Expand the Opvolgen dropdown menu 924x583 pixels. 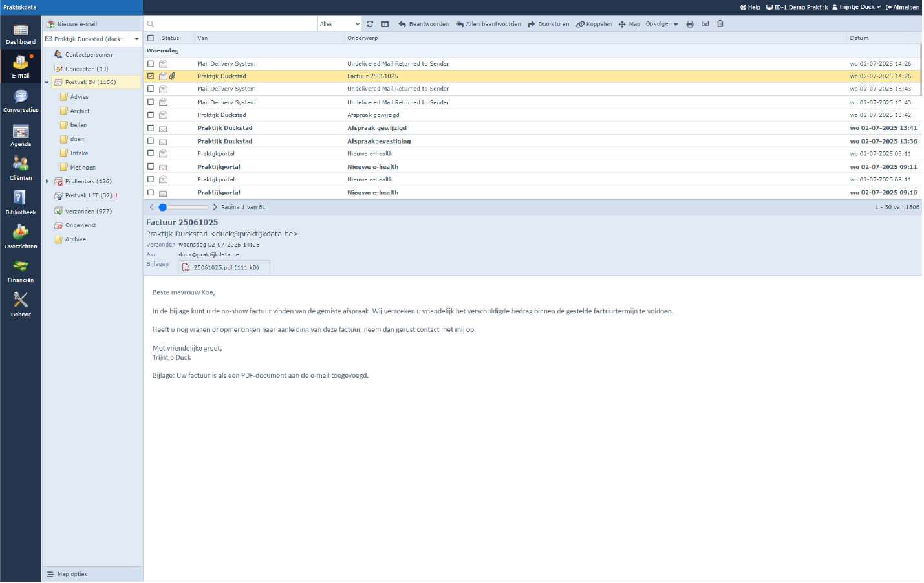661,24
